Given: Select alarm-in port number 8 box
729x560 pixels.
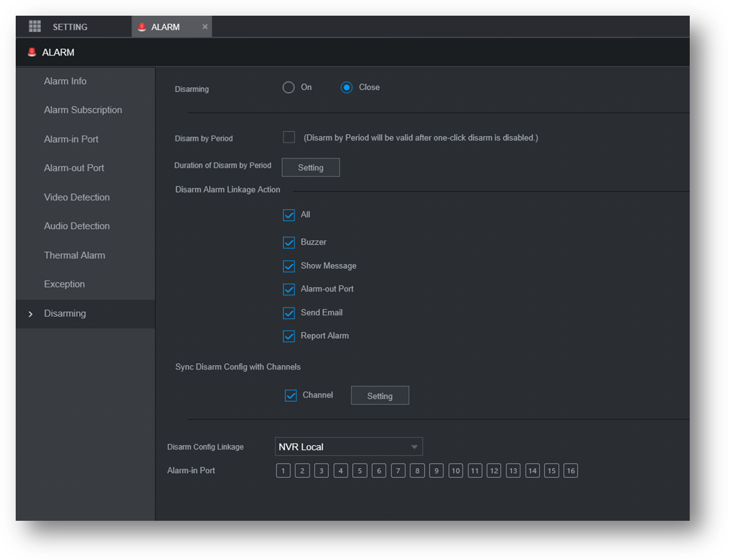Looking at the screenshot, I should tap(418, 471).
